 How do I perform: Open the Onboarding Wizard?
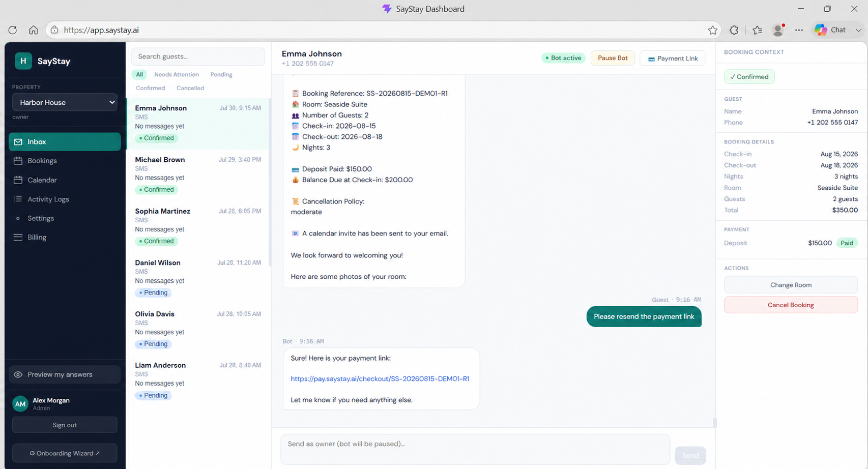click(65, 453)
